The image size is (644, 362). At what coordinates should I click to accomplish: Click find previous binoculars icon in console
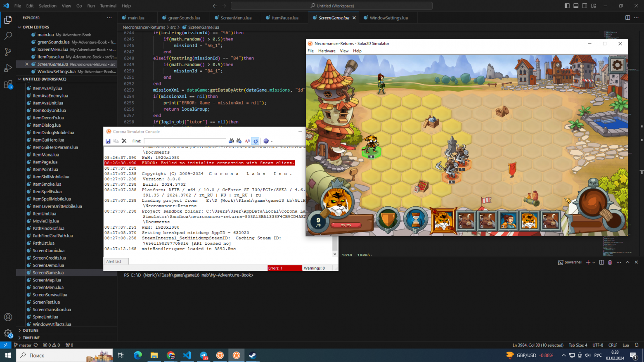231,141
